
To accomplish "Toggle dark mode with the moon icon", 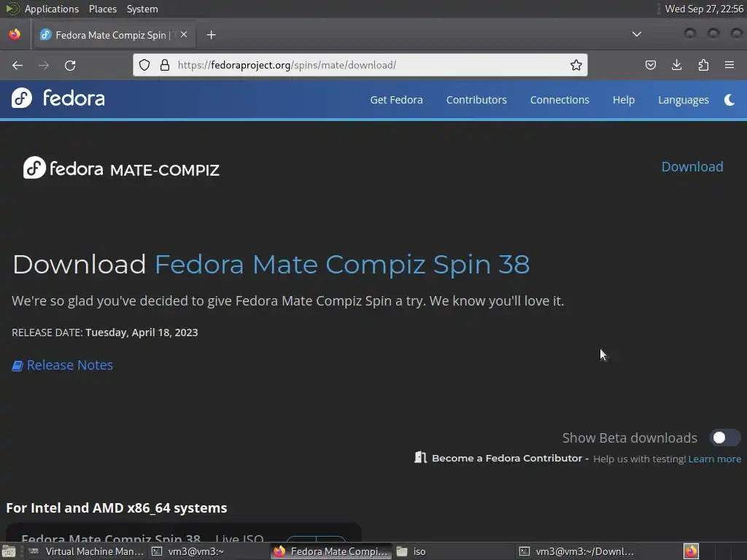I will pyautogui.click(x=729, y=99).
